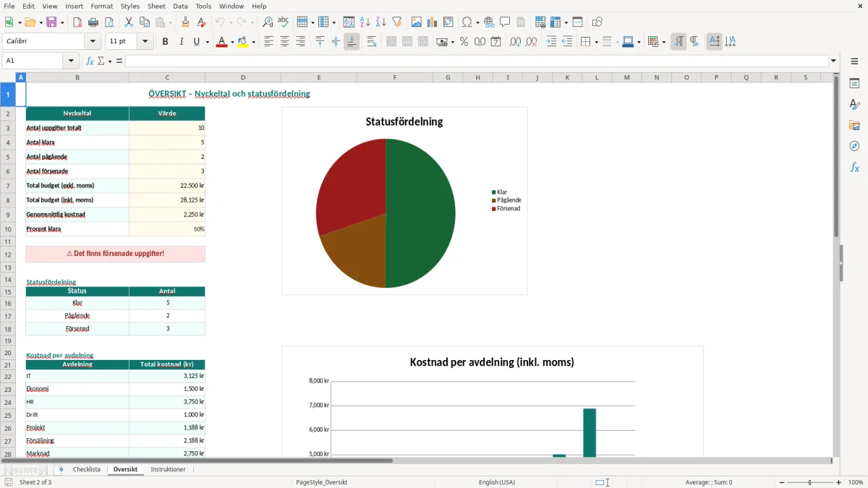Select row header 12
Image resolution: width=868 pixels, height=488 pixels.
pos(8,254)
